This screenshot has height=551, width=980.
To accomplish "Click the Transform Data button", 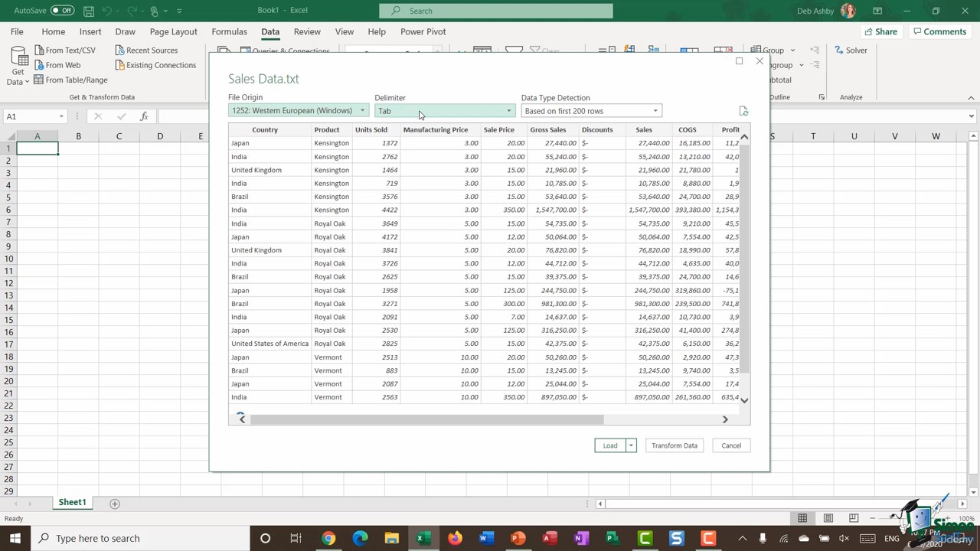I will click(675, 445).
